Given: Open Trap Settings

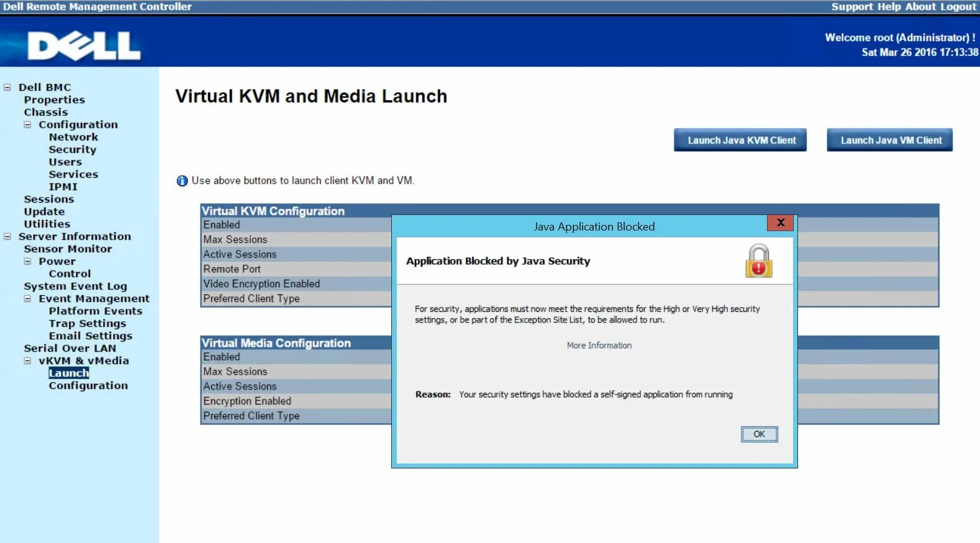Looking at the screenshot, I should [88, 324].
